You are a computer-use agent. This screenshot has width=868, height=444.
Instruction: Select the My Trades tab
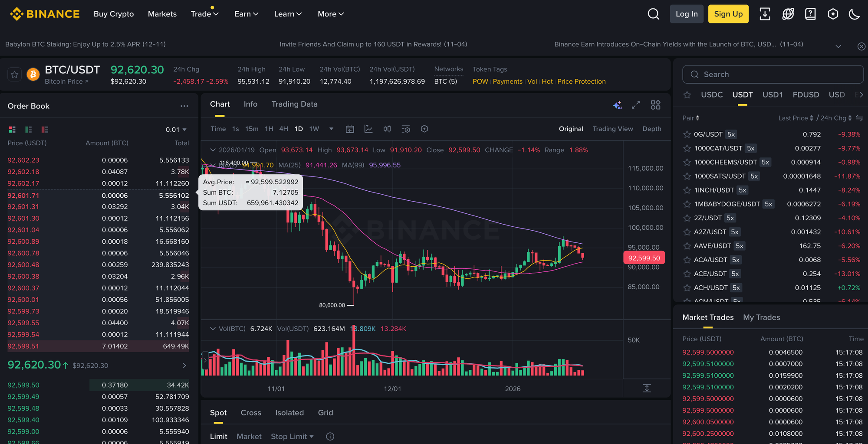click(761, 317)
